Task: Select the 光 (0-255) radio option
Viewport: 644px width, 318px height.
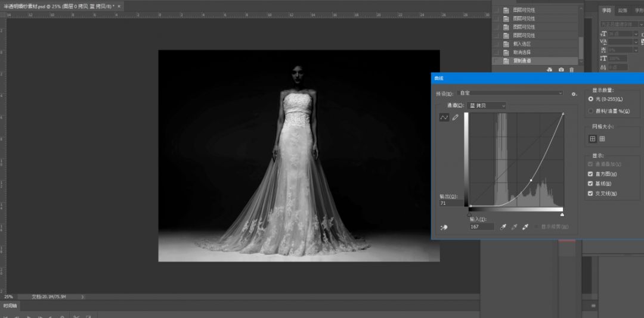Action: pos(591,99)
